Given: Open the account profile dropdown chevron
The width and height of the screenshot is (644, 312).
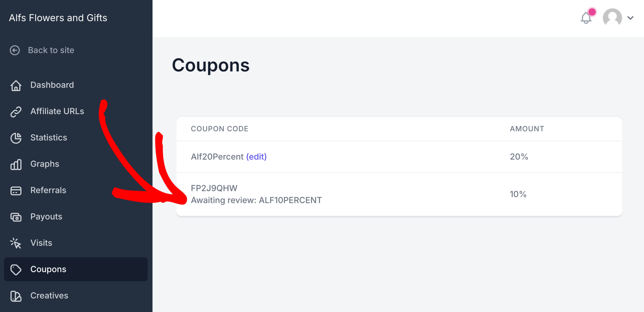Looking at the screenshot, I should [x=631, y=18].
